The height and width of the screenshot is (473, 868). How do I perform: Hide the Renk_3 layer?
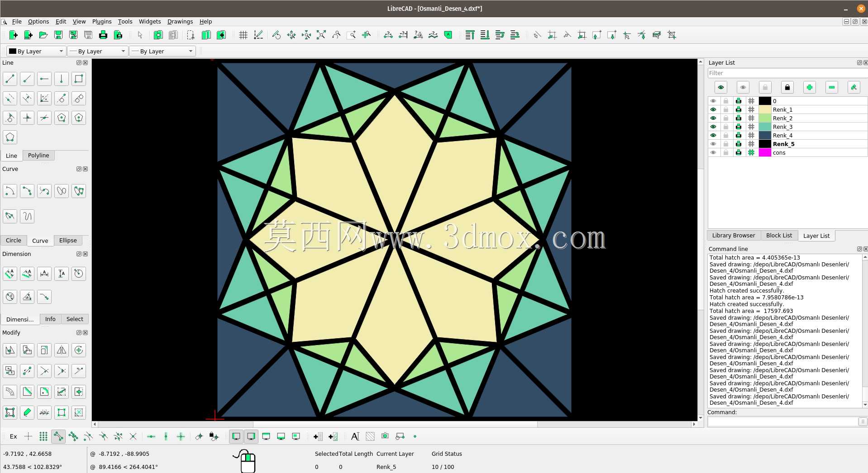[713, 127]
